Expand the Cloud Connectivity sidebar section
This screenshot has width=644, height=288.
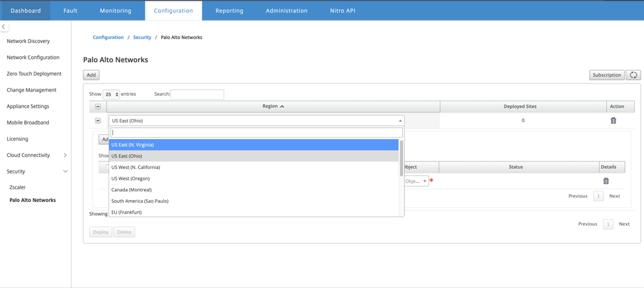(x=65, y=155)
